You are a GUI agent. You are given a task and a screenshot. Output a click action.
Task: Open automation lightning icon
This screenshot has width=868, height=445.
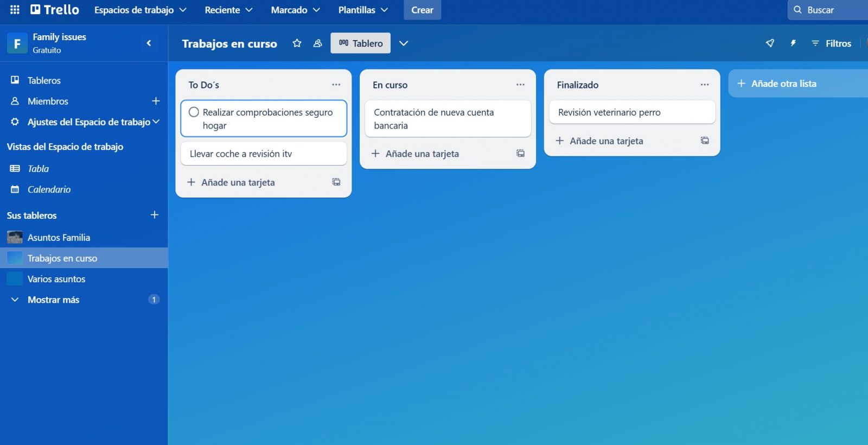[793, 43]
